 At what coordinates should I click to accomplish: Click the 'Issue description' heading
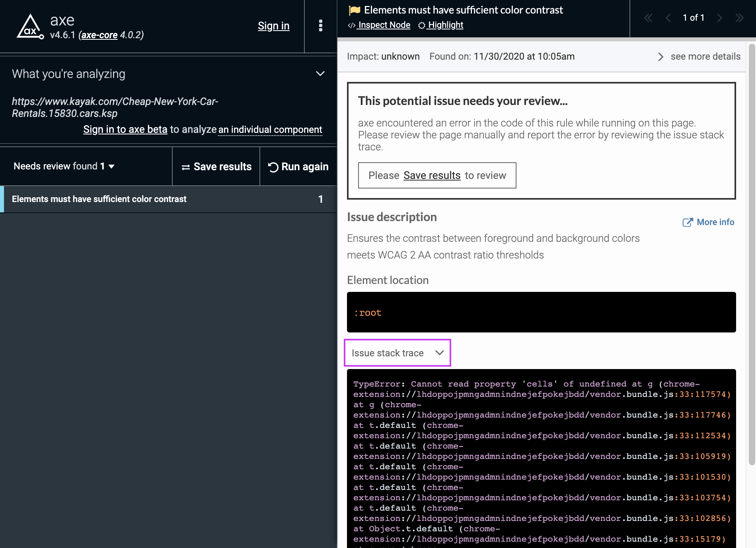pyautogui.click(x=392, y=217)
